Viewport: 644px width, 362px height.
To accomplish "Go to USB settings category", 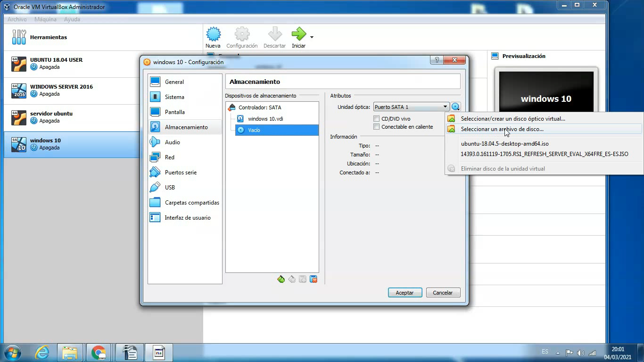I will pos(185,188).
